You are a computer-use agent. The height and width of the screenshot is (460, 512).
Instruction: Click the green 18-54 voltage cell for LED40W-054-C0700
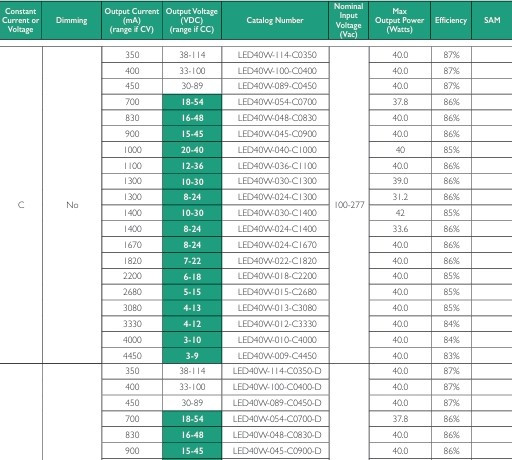(192, 102)
